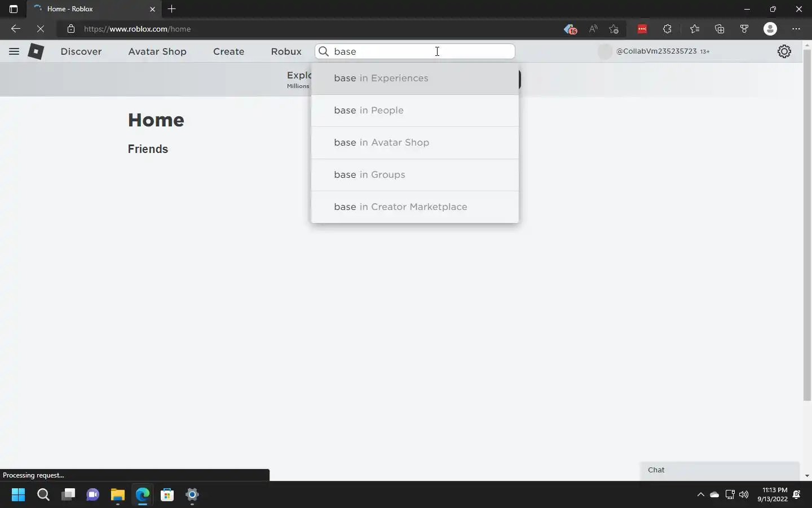
Task: Open the Edge profile icon
Action: [770, 29]
